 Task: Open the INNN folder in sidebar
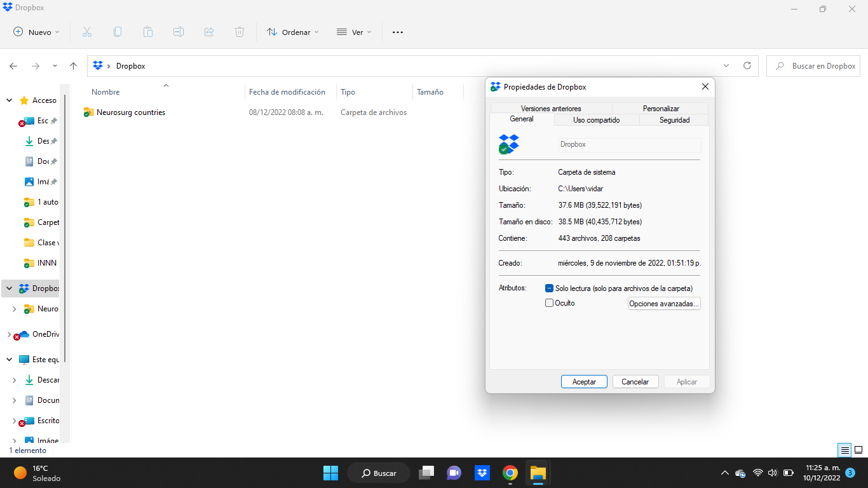click(41, 263)
